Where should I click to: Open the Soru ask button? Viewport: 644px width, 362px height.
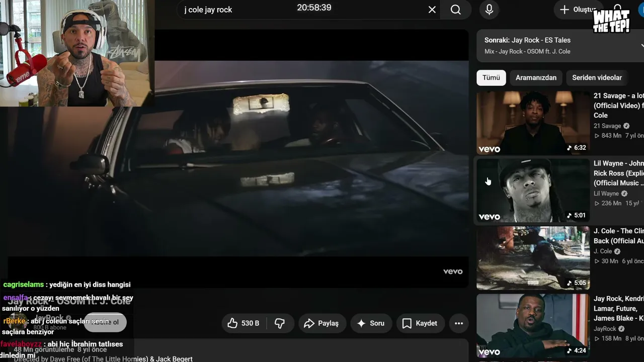[x=370, y=323]
